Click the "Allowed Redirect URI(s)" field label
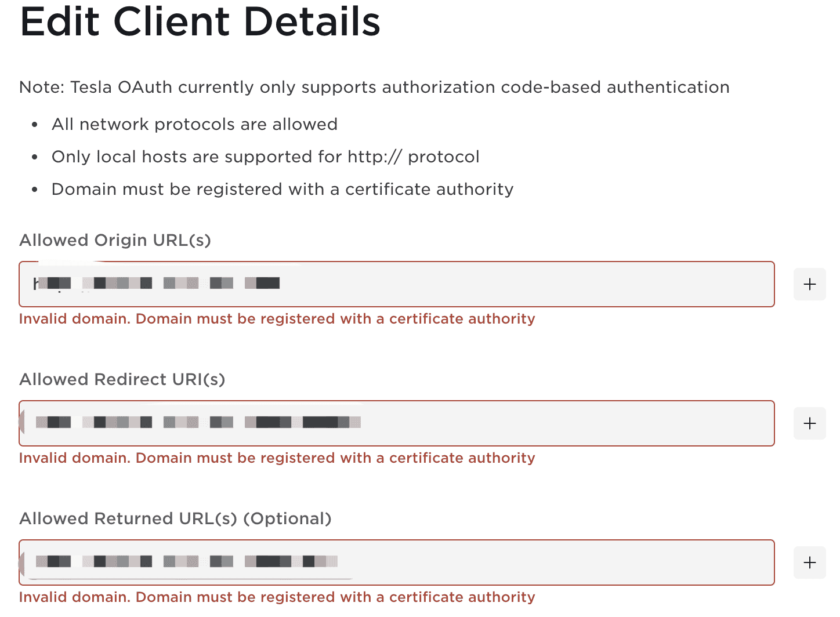Image resolution: width=840 pixels, height=617 pixels. tap(122, 379)
